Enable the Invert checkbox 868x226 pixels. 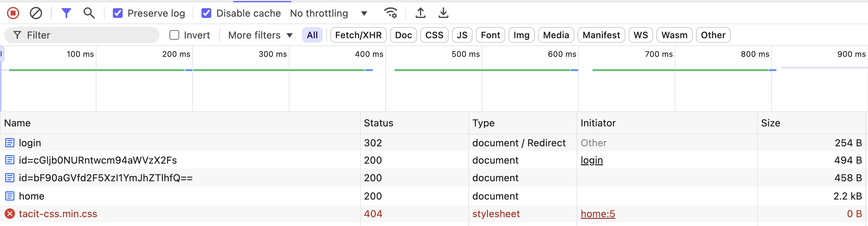pyautogui.click(x=174, y=35)
